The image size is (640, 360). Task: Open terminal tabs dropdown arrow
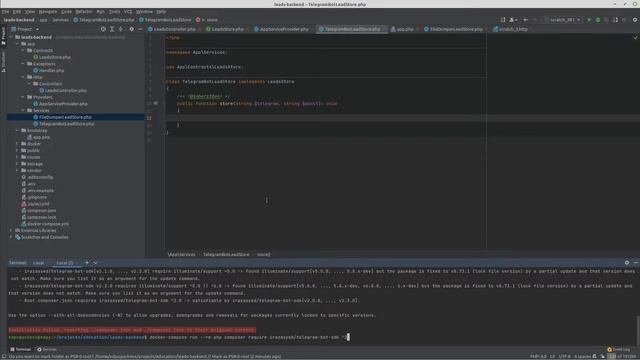[96, 263]
